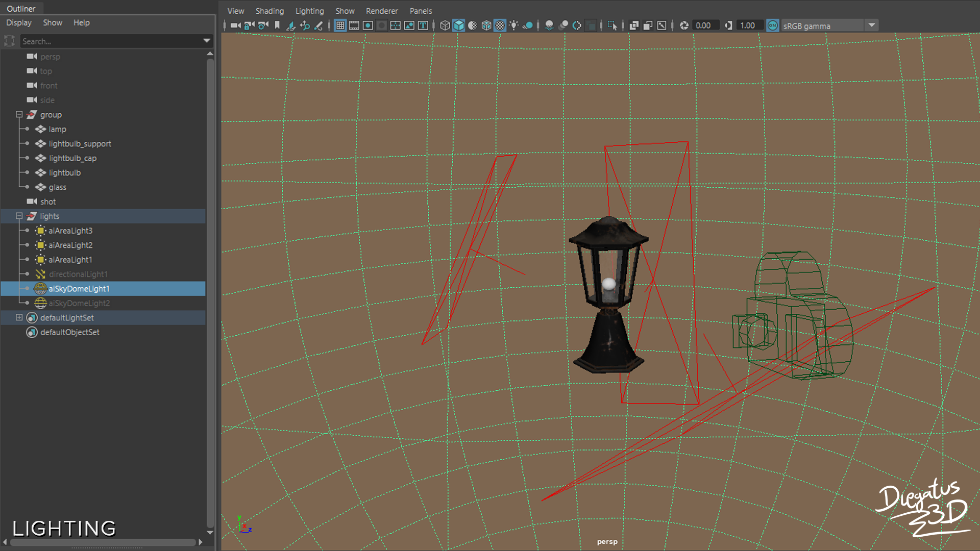Click the 2D pan/zoom icon

pos(305,26)
